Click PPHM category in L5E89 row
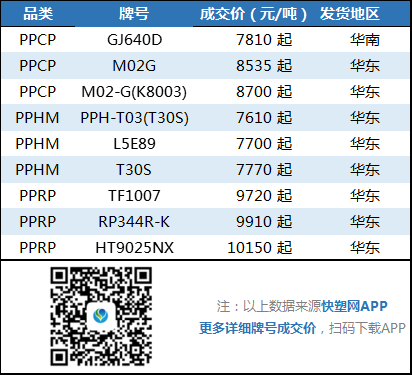 [x=37, y=144]
